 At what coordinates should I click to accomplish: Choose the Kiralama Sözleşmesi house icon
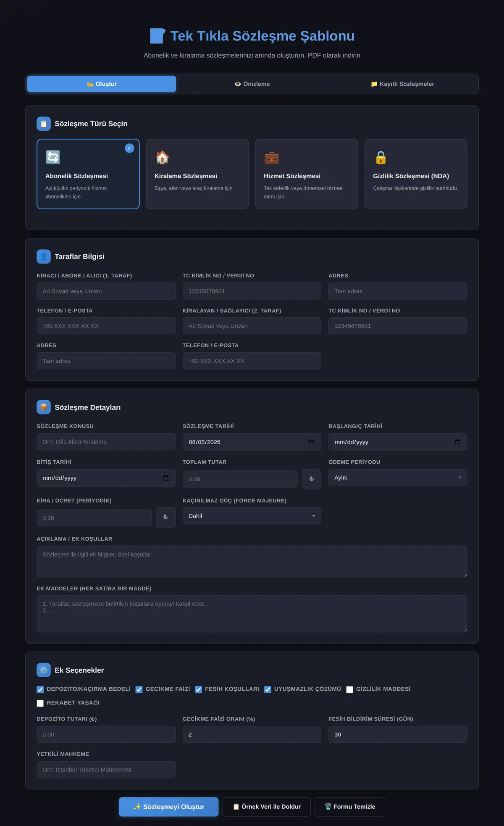[x=162, y=157]
